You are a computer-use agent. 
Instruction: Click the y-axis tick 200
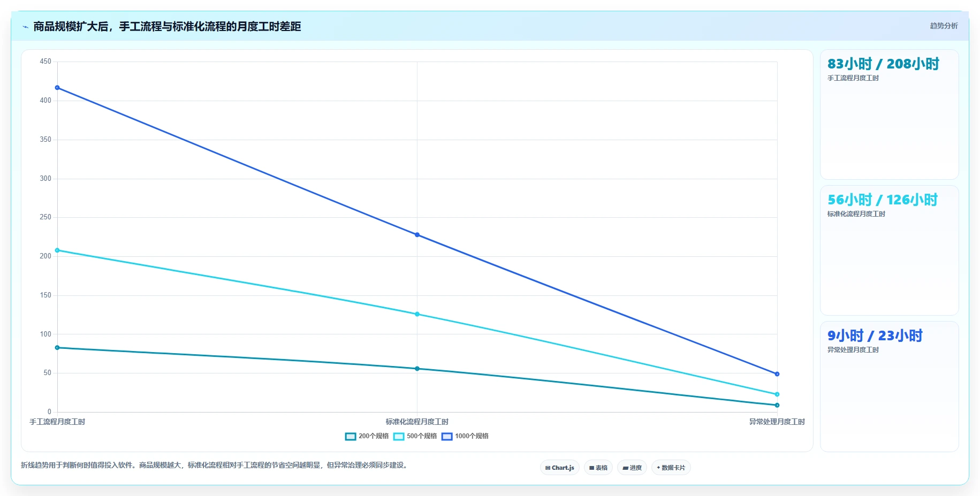(45, 256)
